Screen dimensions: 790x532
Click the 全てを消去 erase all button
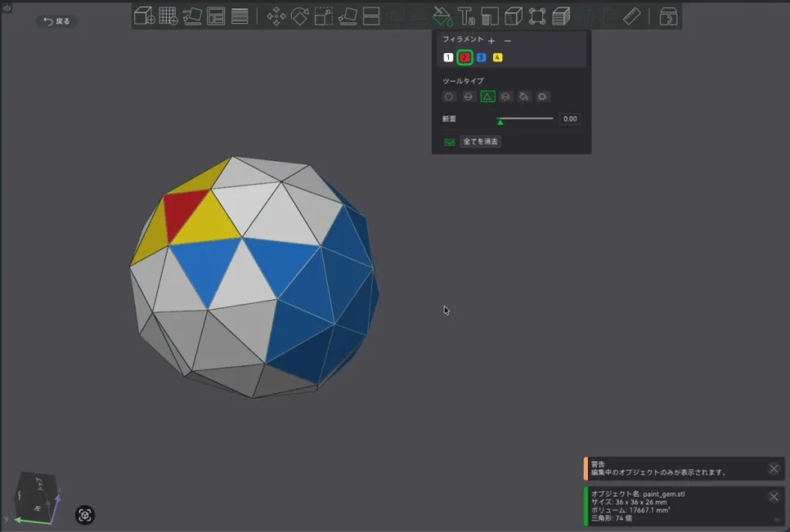(480, 141)
